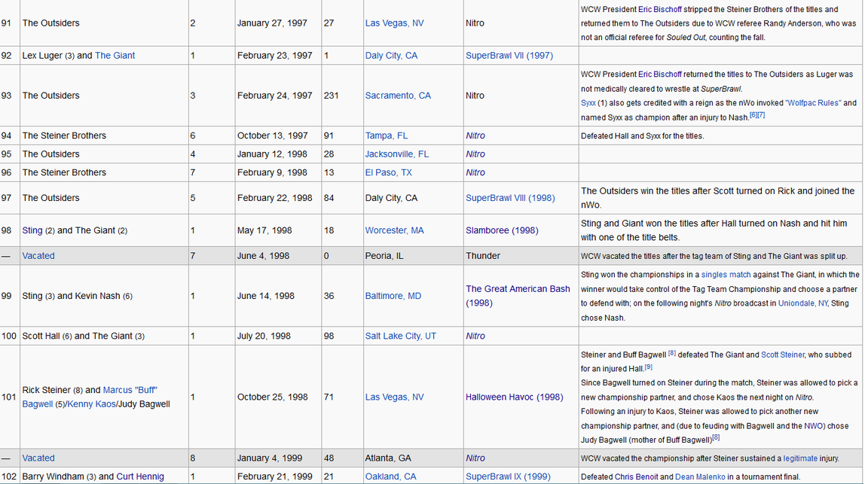Viewport: 868px width, 484px height.
Task: Open SuperBrawl VII (1997) event link
Action: click(x=509, y=55)
